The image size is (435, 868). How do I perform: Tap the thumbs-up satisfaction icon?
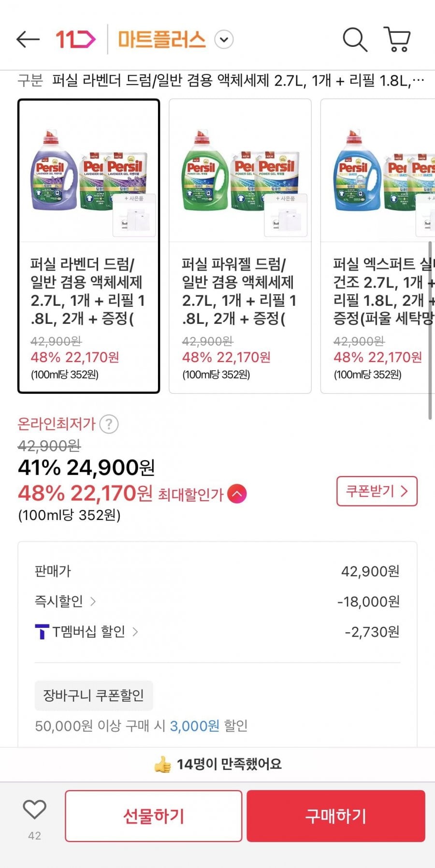click(x=162, y=764)
